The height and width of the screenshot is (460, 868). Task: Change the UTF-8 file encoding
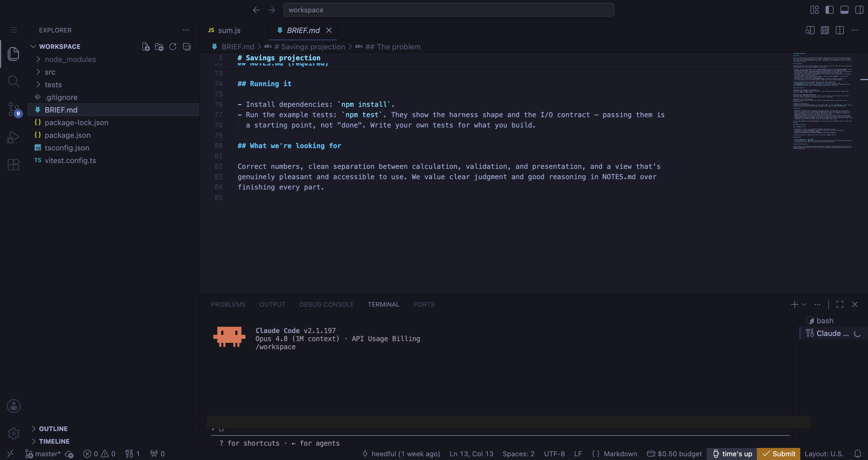pyautogui.click(x=554, y=454)
